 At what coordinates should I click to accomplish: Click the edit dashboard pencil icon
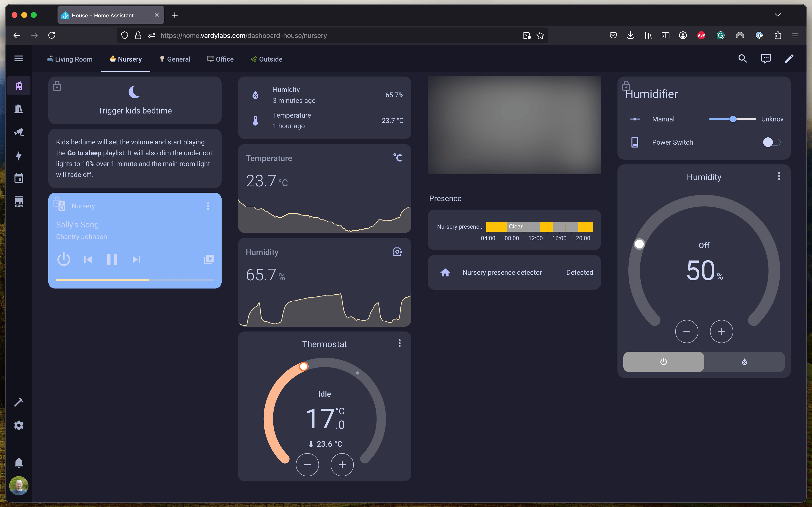pos(789,59)
